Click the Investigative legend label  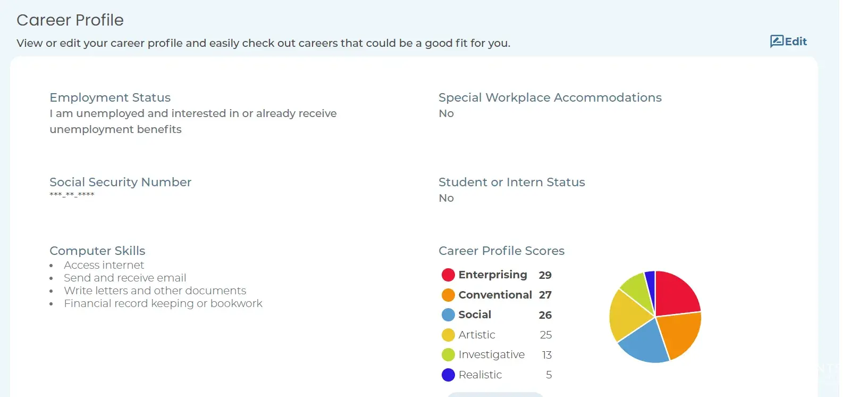[491, 354]
